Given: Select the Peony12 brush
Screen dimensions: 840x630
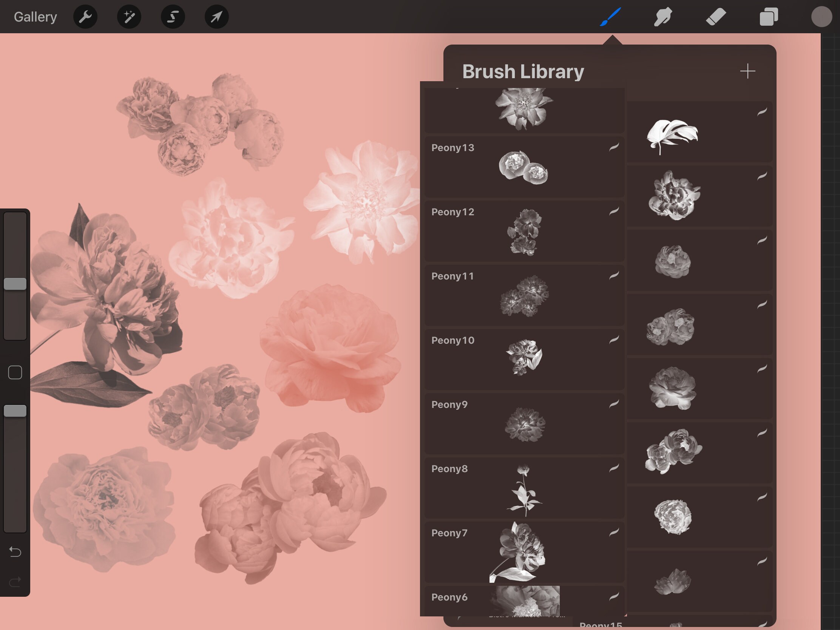Looking at the screenshot, I should [524, 231].
